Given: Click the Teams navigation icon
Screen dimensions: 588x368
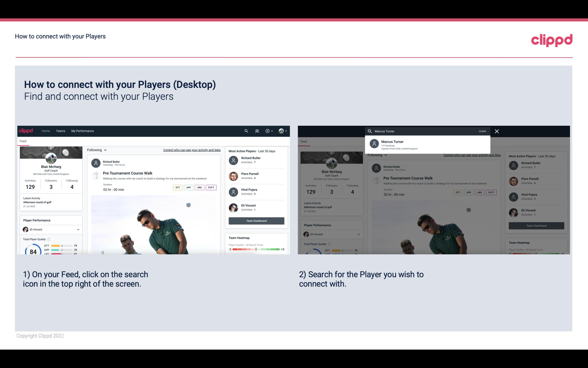Looking at the screenshot, I should point(61,131).
